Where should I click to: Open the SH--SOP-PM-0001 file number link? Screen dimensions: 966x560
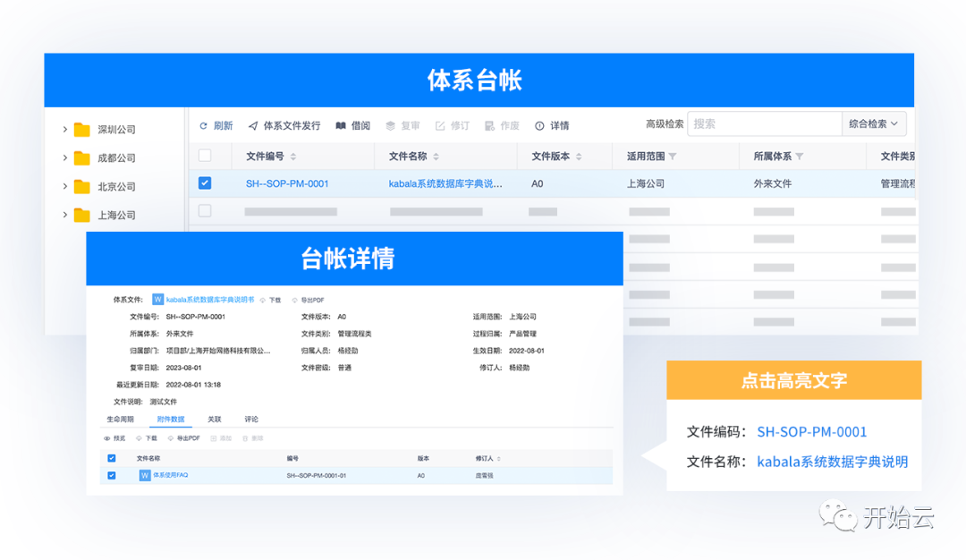[287, 183]
